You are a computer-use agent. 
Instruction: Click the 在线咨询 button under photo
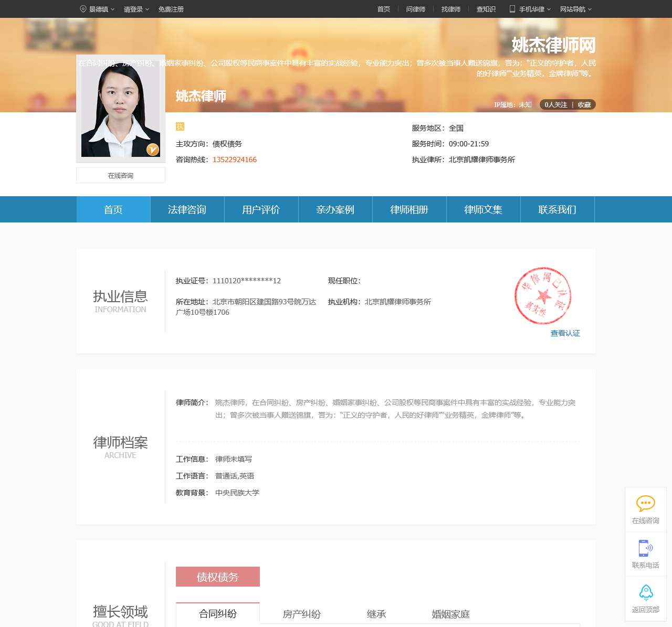click(x=121, y=176)
